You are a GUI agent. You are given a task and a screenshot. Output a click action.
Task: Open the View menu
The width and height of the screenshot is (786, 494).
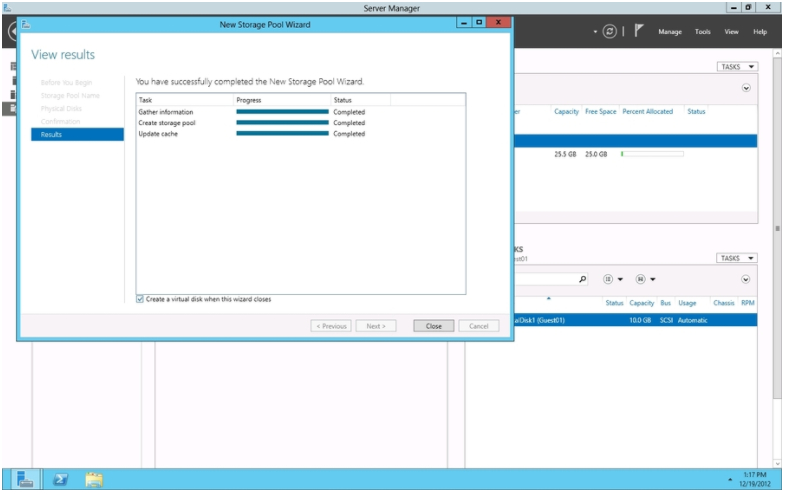pos(731,32)
